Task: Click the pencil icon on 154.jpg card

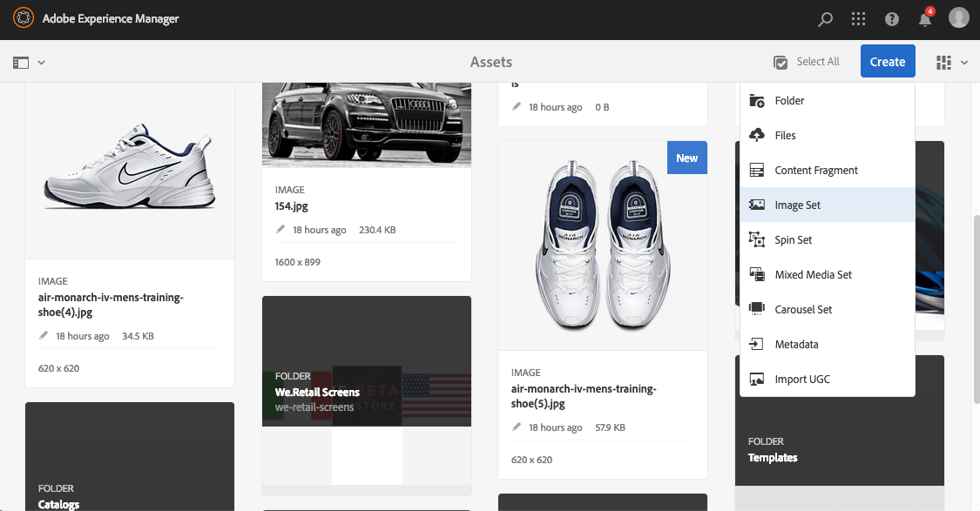Action: (280, 229)
